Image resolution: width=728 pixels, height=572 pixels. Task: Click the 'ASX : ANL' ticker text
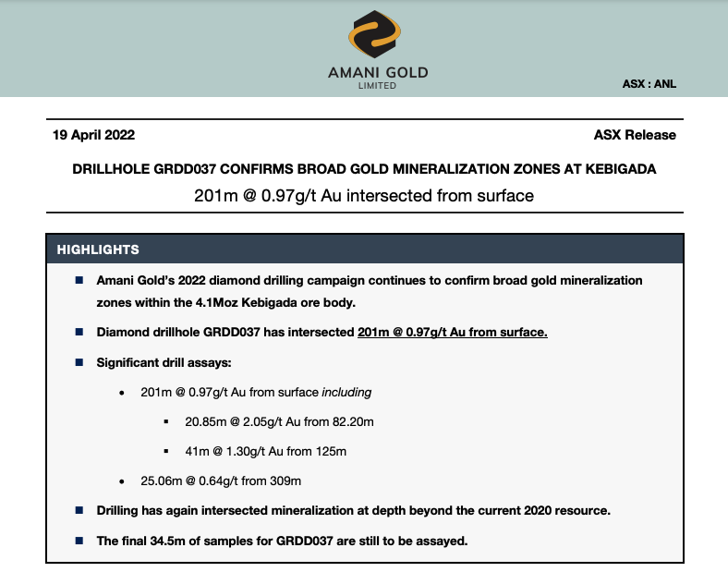point(649,84)
